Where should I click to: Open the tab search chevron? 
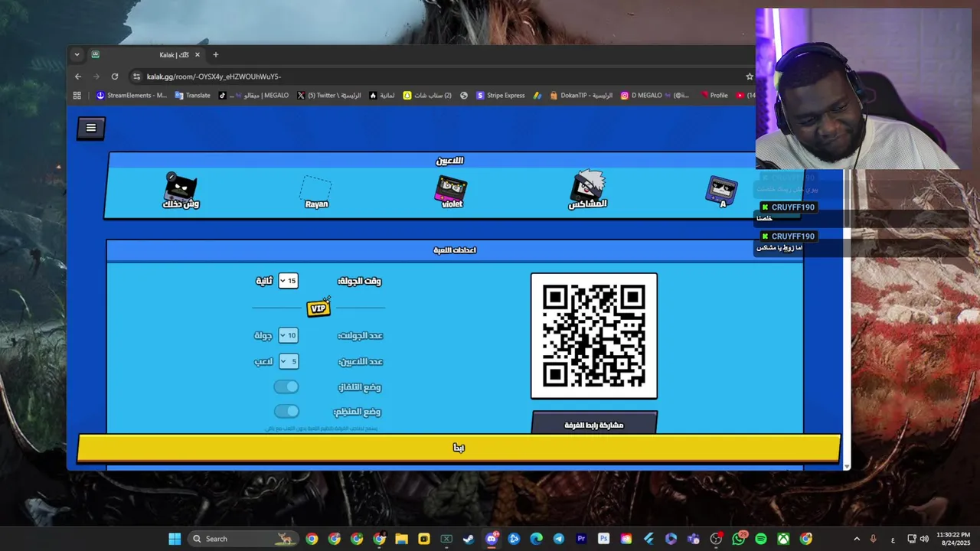77,55
